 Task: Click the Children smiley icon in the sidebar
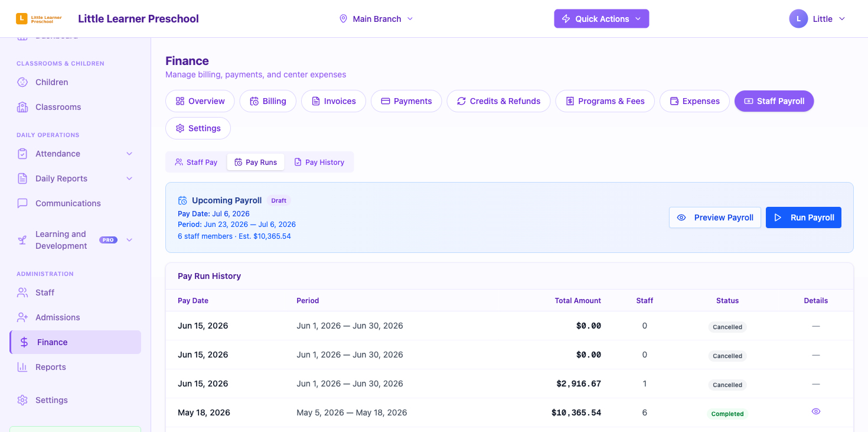coord(22,82)
